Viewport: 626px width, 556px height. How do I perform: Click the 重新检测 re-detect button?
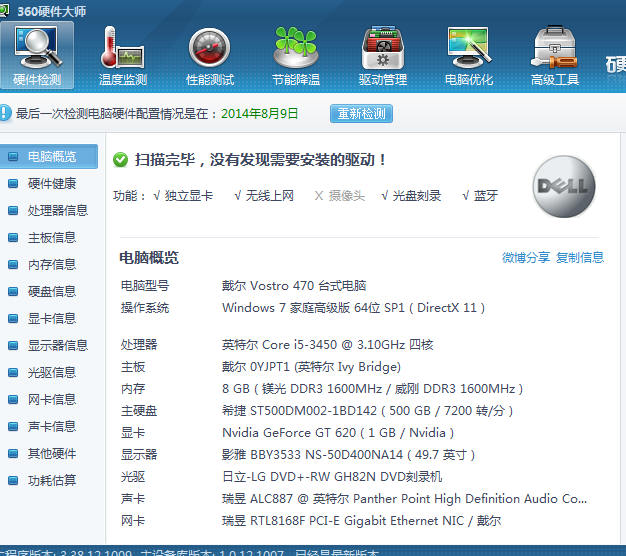[x=361, y=114]
